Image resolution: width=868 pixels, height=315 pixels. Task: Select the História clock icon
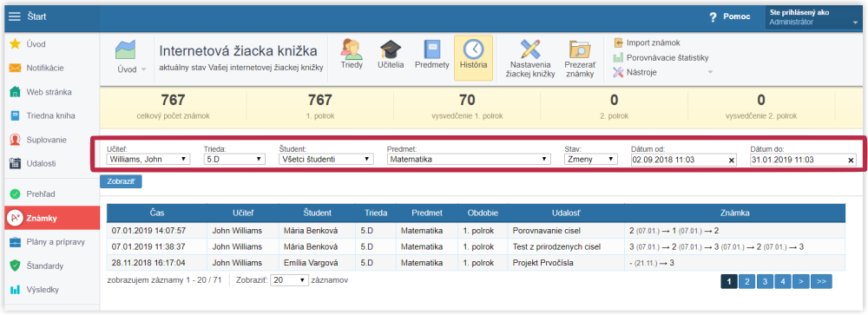tap(474, 49)
